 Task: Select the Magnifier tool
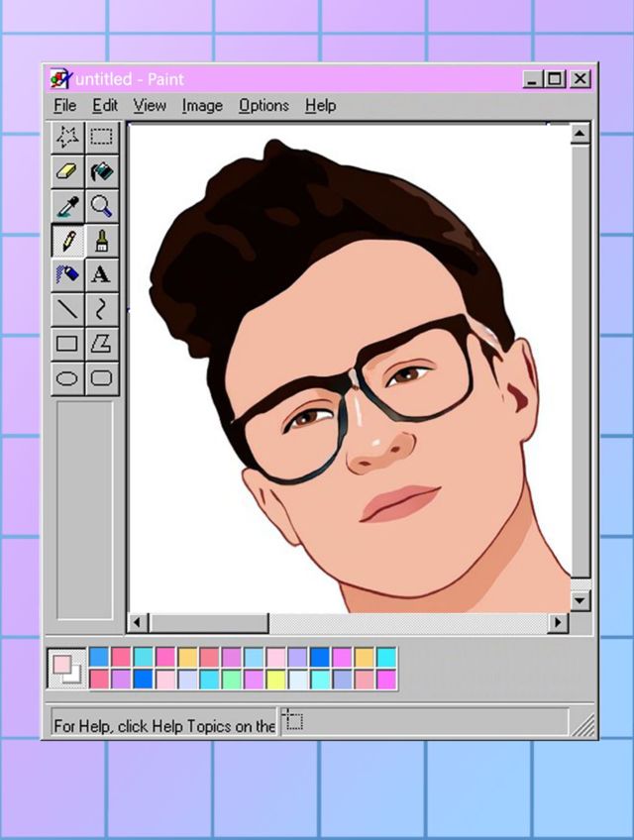tap(101, 206)
